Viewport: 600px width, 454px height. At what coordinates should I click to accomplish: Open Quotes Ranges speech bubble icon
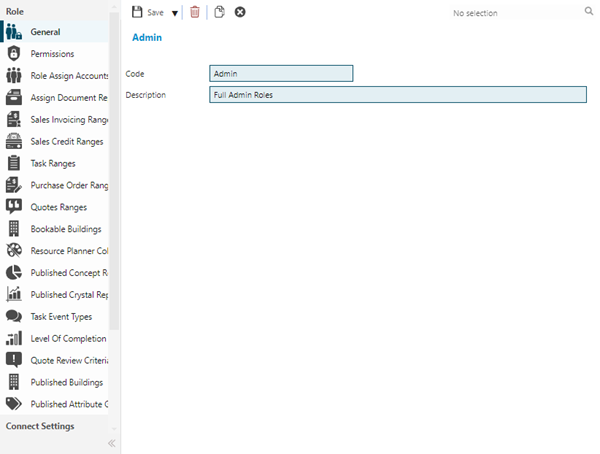coord(14,207)
